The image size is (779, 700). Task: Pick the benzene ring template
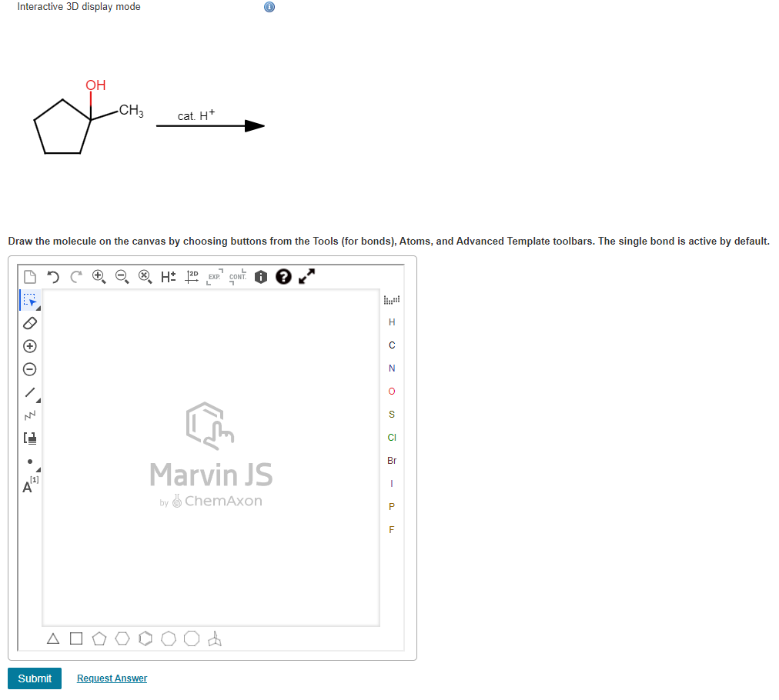pos(145,638)
